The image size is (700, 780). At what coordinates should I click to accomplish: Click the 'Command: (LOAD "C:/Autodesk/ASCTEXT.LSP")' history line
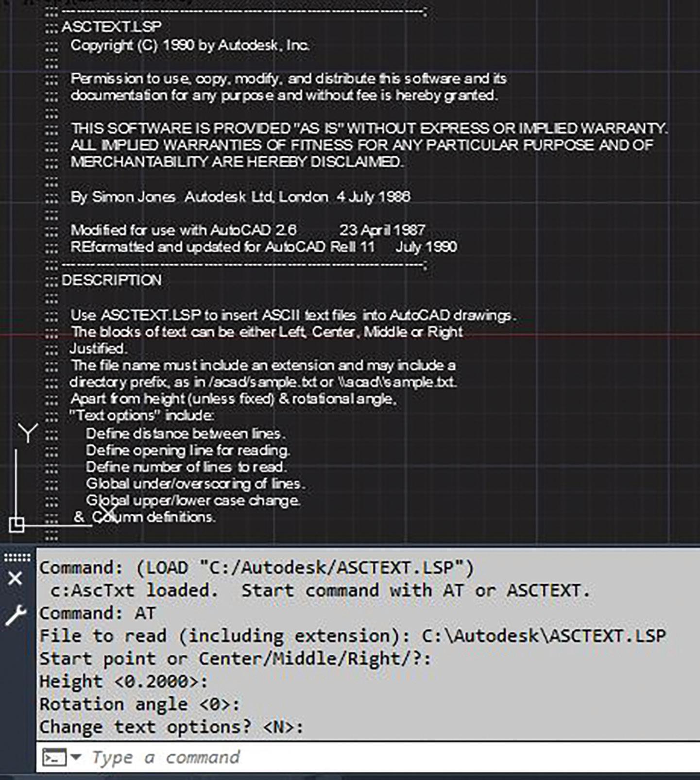pos(256,568)
